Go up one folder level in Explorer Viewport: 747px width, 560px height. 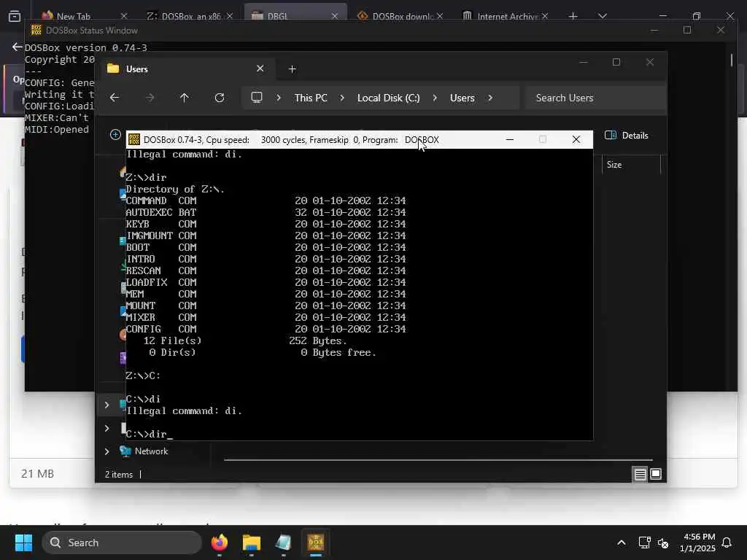tap(185, 98)
